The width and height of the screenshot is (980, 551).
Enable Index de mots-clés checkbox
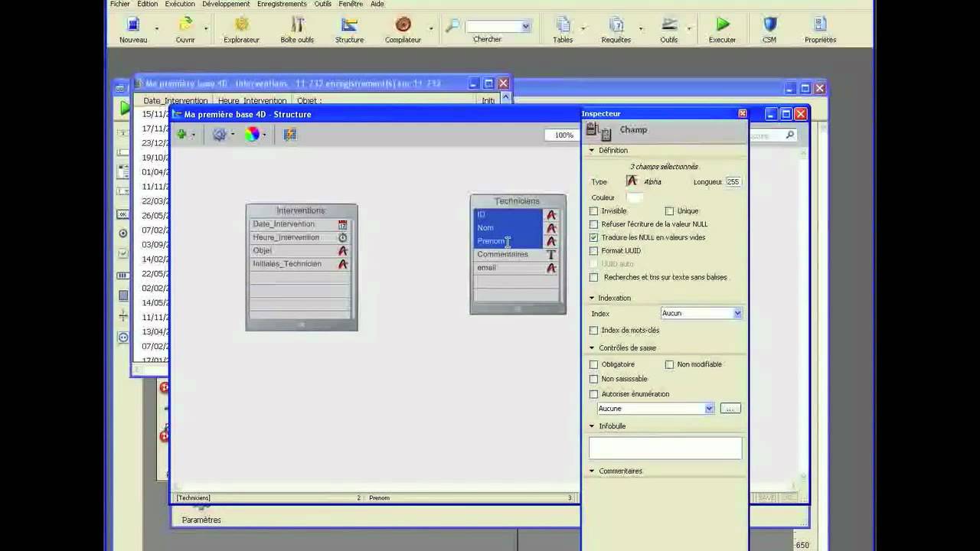(x=593, y=330)
